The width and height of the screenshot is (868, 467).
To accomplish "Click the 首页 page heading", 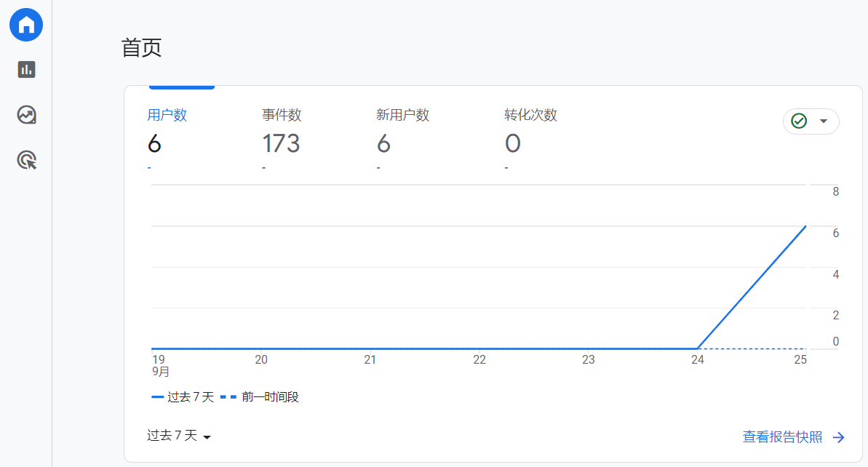I will (x=141, y=48).
